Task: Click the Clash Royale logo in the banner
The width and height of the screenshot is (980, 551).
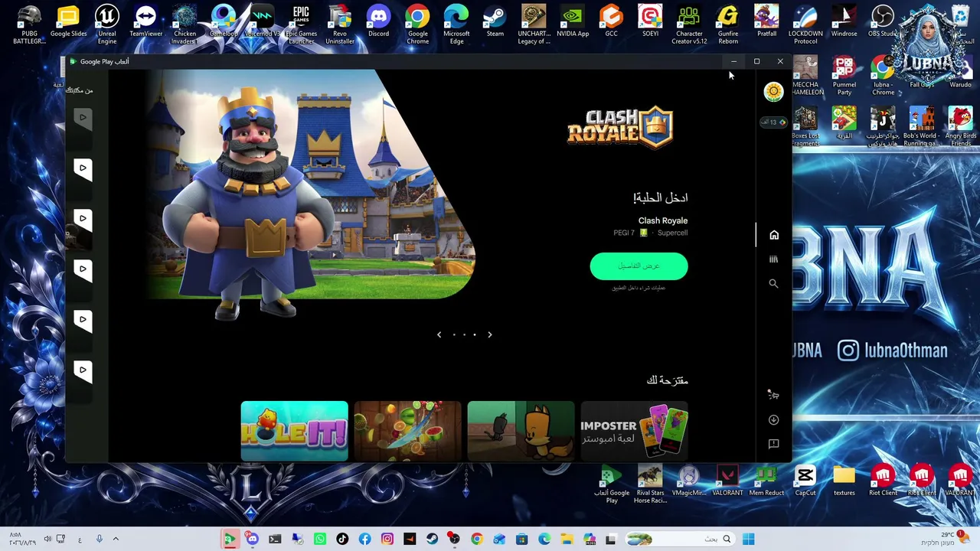Action: pyautogui.click(x=620, y=127)
